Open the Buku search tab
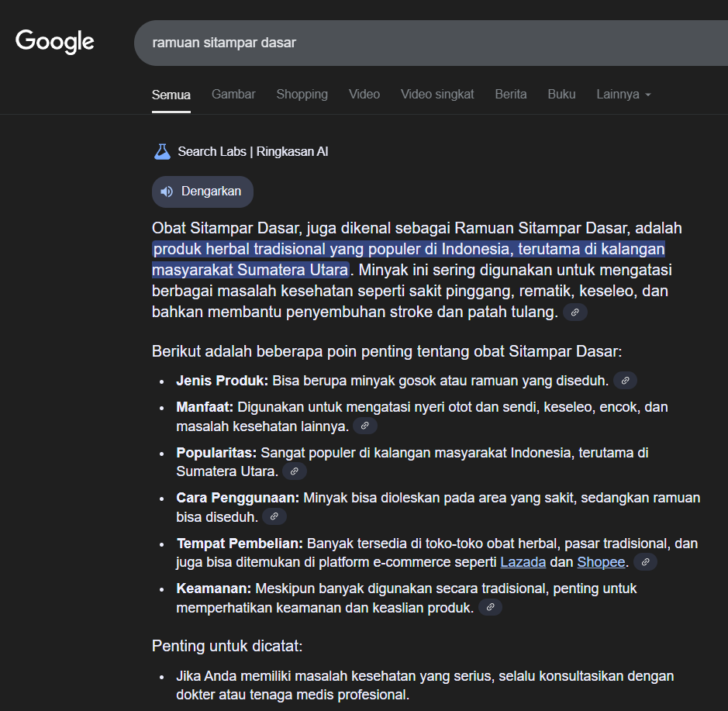 coord(561,95)
